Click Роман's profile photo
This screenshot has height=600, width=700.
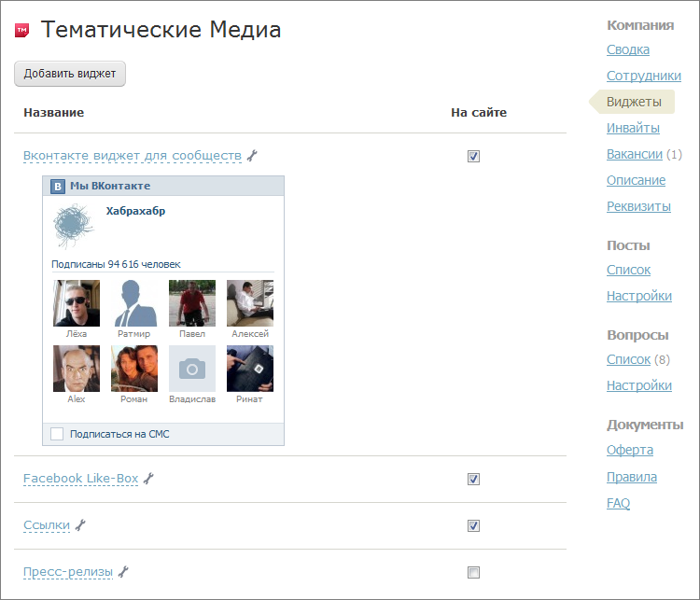[133, 369]
